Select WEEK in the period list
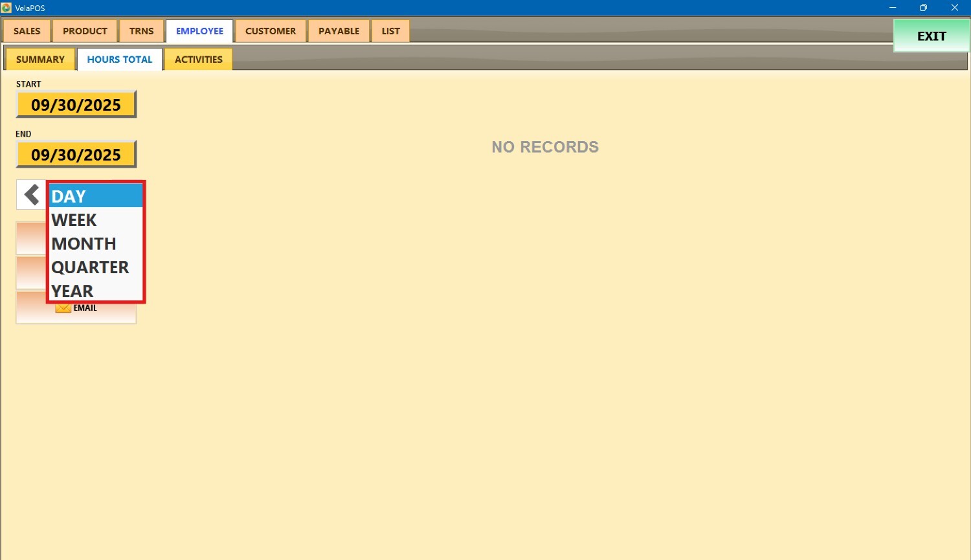 pos(95,220)
